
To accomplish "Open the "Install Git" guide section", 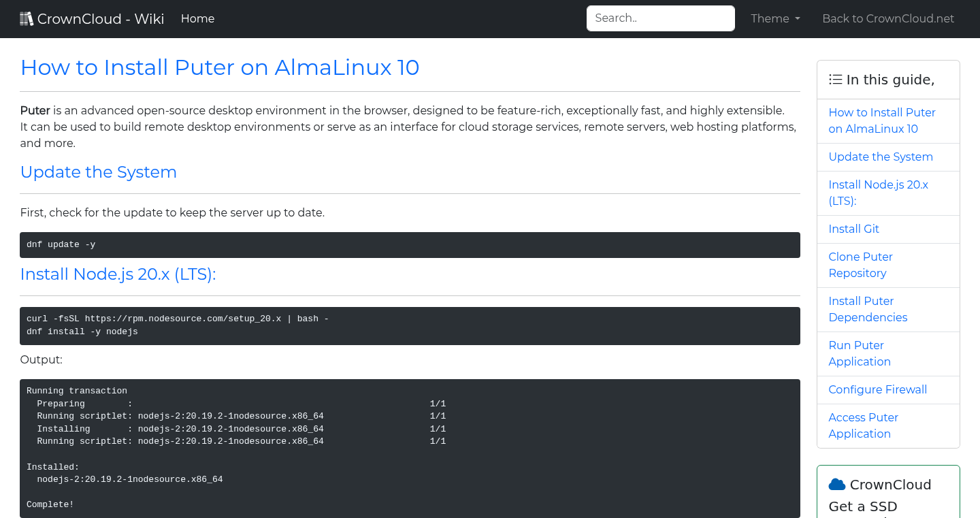I will pyautogui.click(x=853, y=229).
